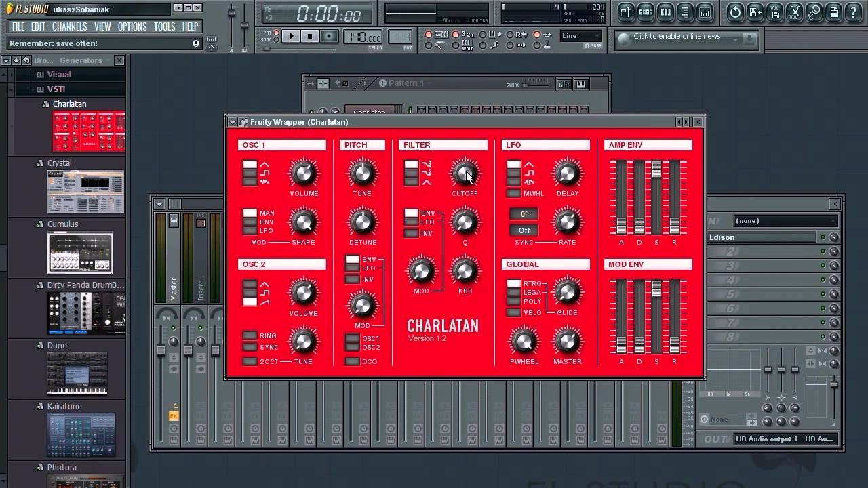Click the Crystal plugin thumbnail
The height and width of the screenshot is (488, 868).
(85, 192)
